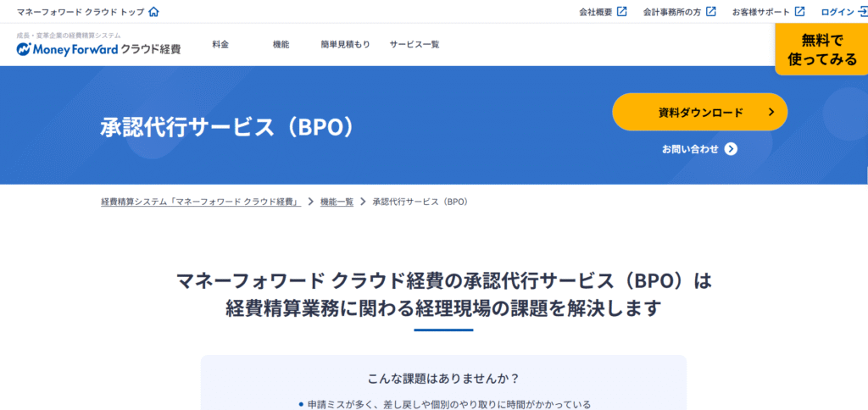This screenshot has height=410, width=868.
Task: Click breadcrumb text 承認代行サービス（BPO）
Action: click(420, 202)
